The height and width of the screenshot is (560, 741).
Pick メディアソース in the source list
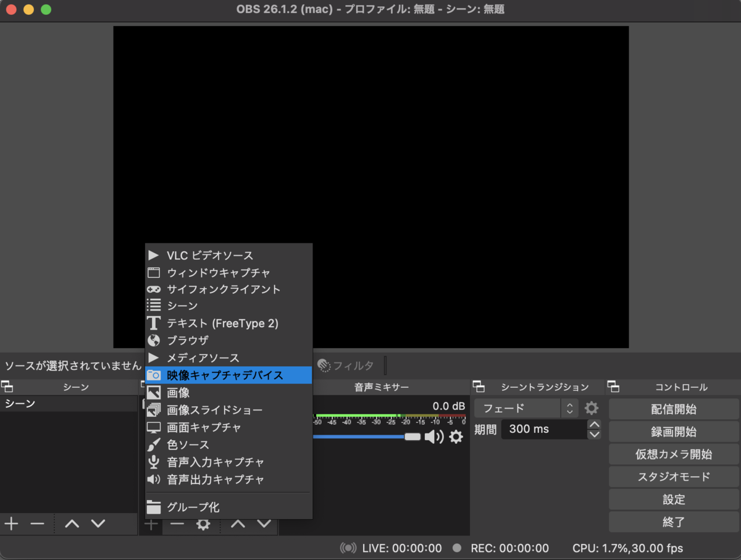(228, 357)
